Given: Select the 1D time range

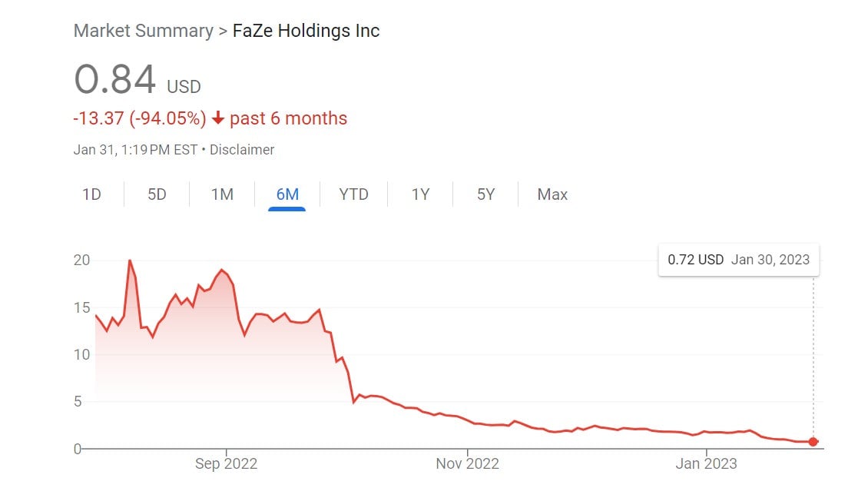Looking at the screenshot, I should [91, 194].
